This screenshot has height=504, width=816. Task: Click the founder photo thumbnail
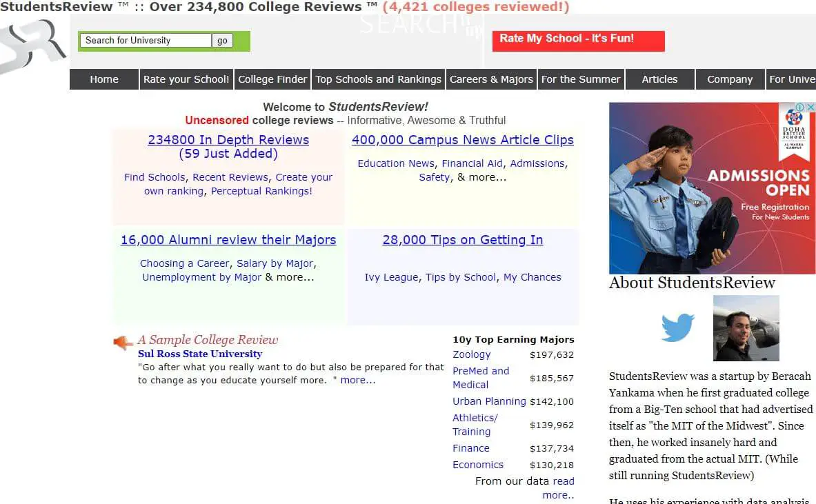point(746,328)
